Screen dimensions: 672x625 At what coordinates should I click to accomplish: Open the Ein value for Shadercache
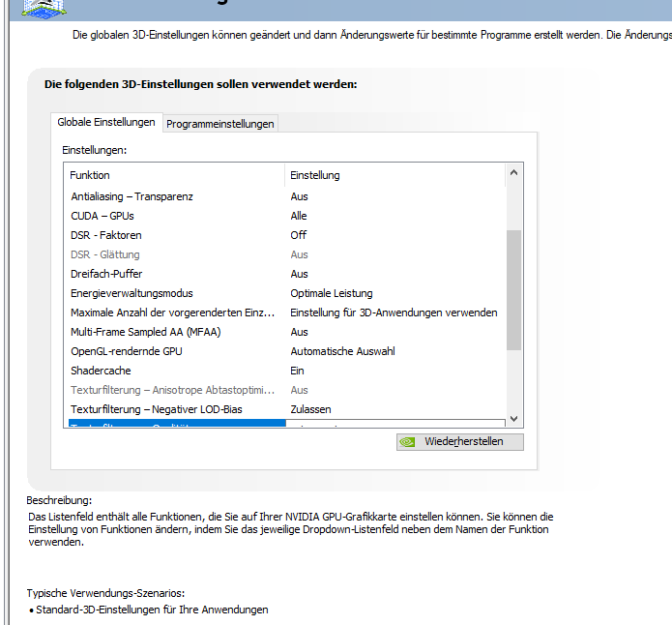[297, 371]
